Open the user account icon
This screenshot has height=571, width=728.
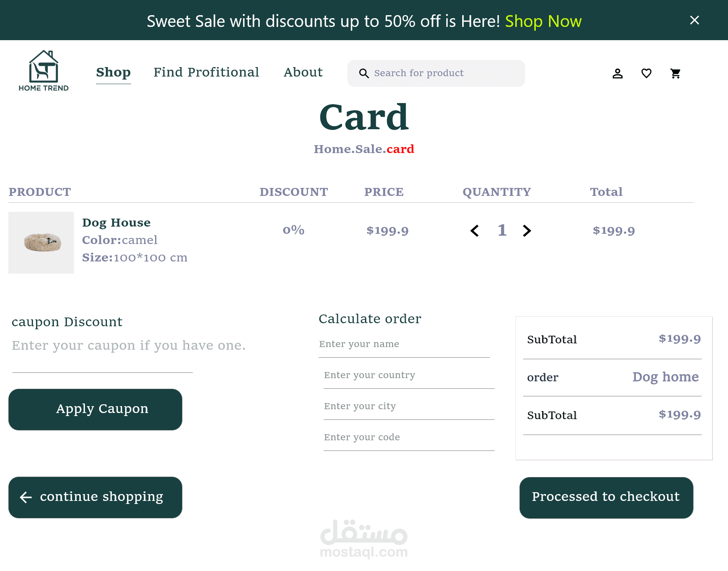click(x=617, y=73)
